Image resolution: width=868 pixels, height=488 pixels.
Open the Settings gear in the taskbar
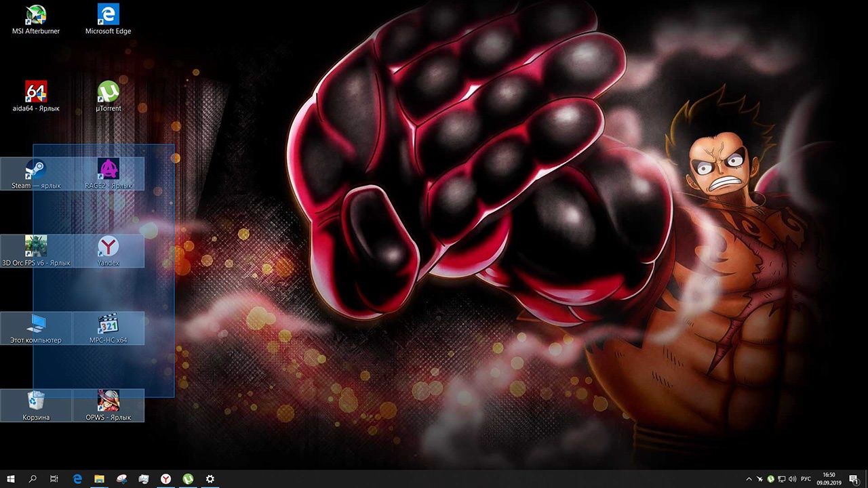pos(210,479)
